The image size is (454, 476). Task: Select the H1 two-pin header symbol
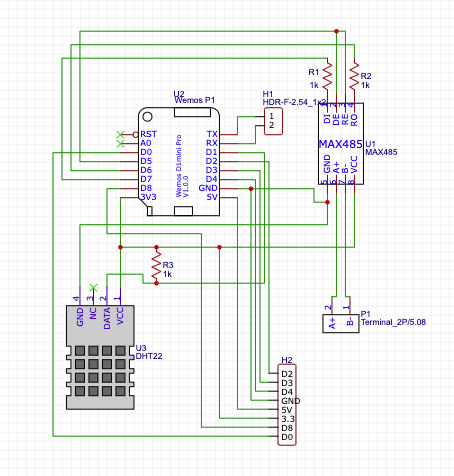pyautogui.click(x=273, y=121)
